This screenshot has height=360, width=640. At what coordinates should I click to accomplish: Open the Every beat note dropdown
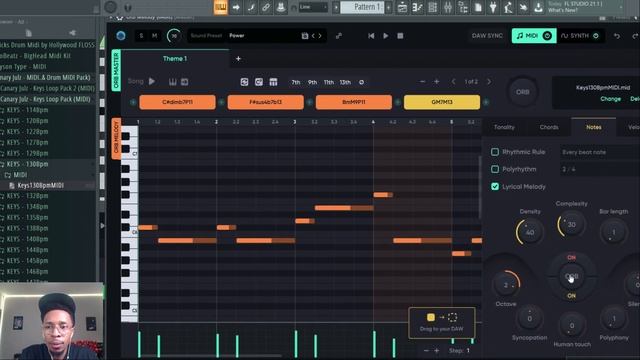[600, 152]
